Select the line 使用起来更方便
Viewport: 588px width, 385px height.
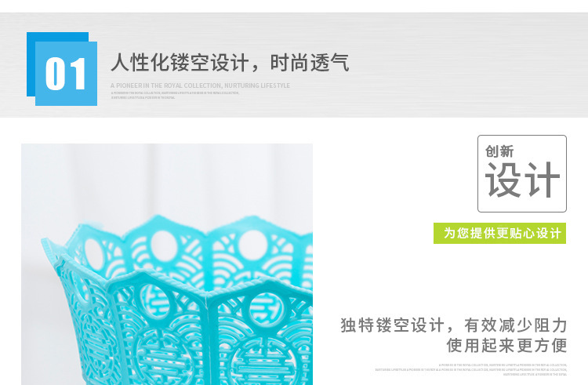tap(506, 345)
